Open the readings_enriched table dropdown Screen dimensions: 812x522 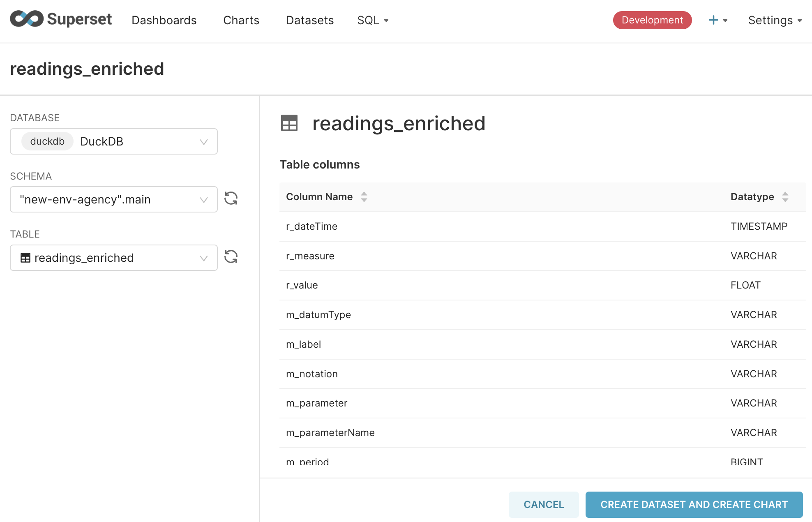coord(114,258)
